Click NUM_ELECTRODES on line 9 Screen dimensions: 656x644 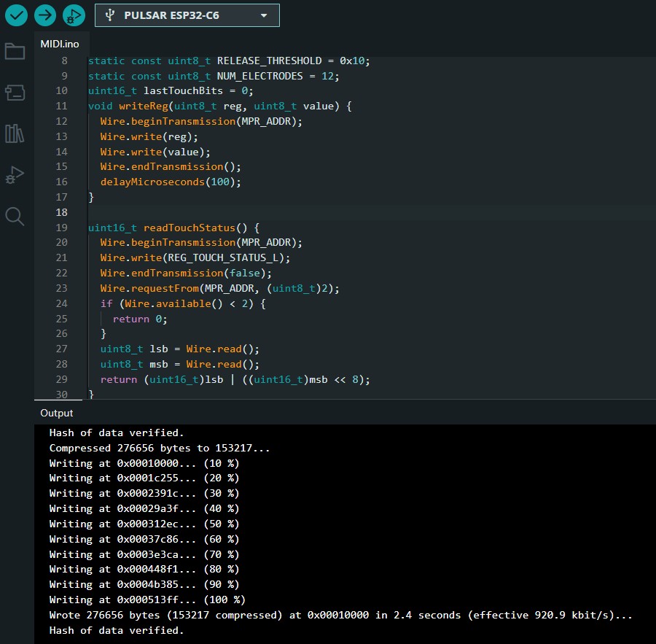[259, 76]
